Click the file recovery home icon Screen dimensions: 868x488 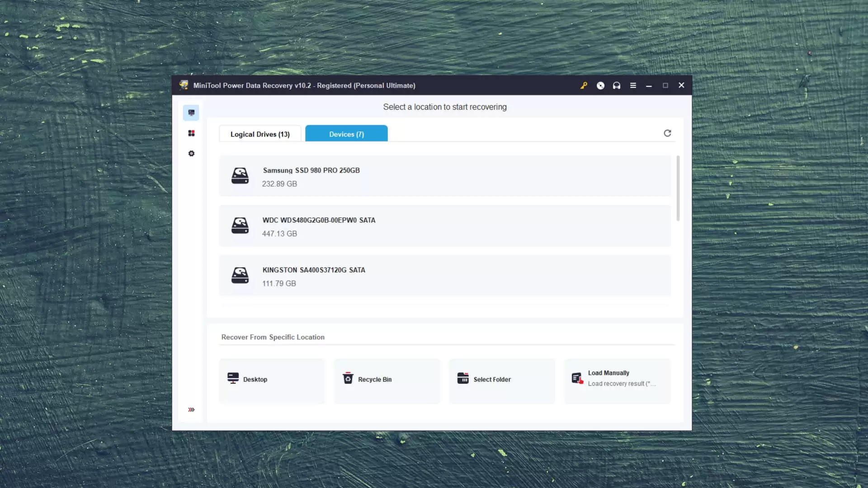(191, 113)
